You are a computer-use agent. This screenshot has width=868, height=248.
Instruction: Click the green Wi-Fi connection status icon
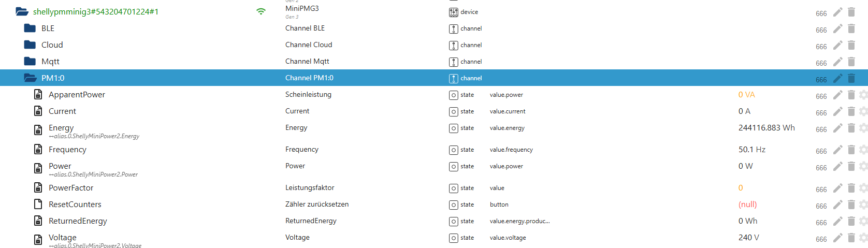point(261,11)
